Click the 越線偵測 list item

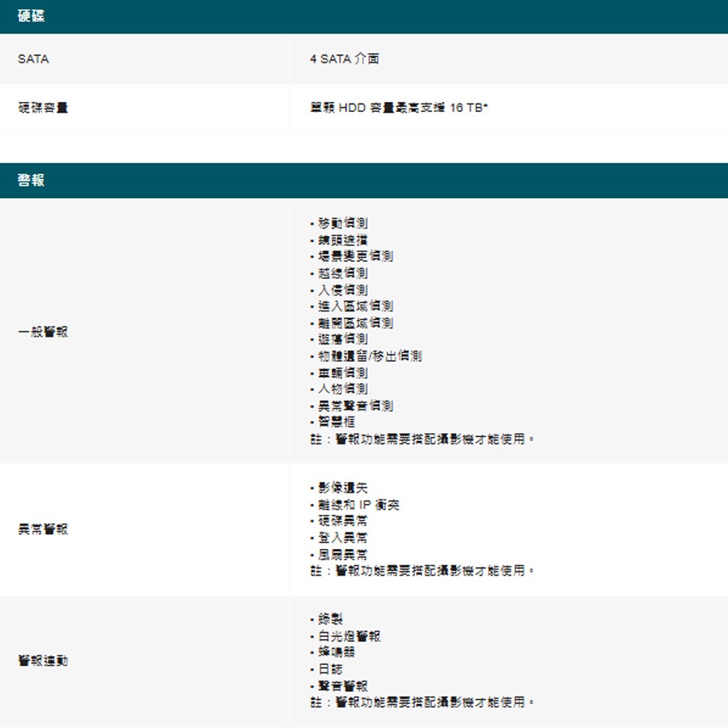pyautogui.click(x=342, y=273)
